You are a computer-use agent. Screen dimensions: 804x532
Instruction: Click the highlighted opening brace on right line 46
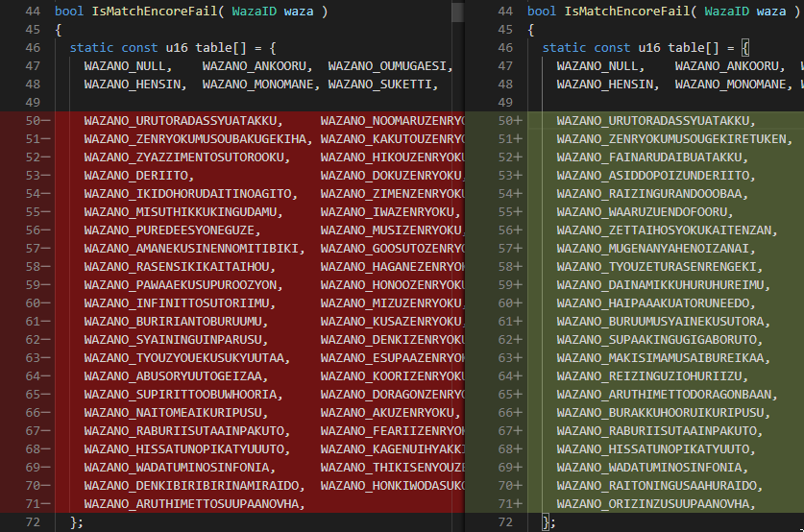click(744, 48)
